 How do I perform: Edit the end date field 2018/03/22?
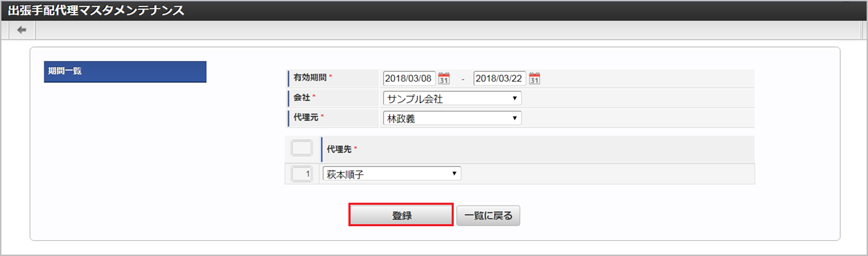pos(500,78)
